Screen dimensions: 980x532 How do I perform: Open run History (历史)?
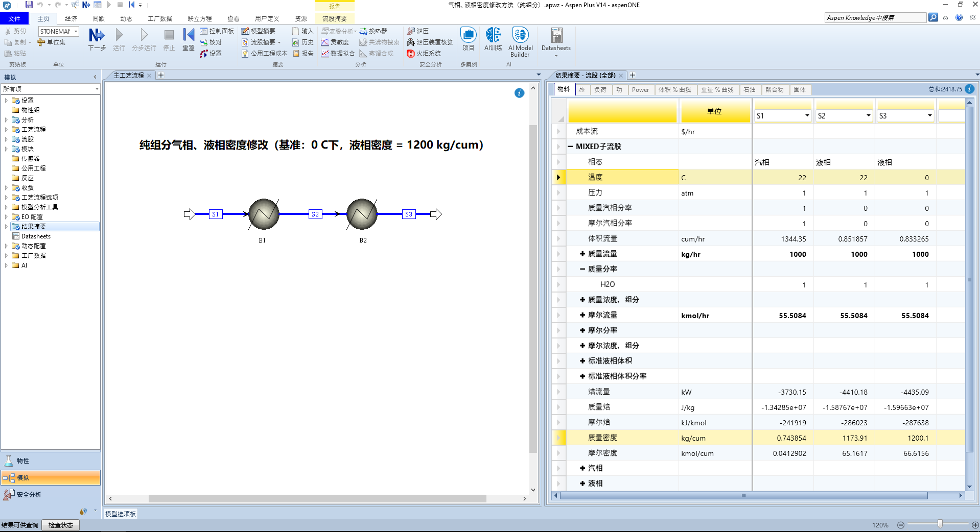pyautogui.click(x=302, y=42)
